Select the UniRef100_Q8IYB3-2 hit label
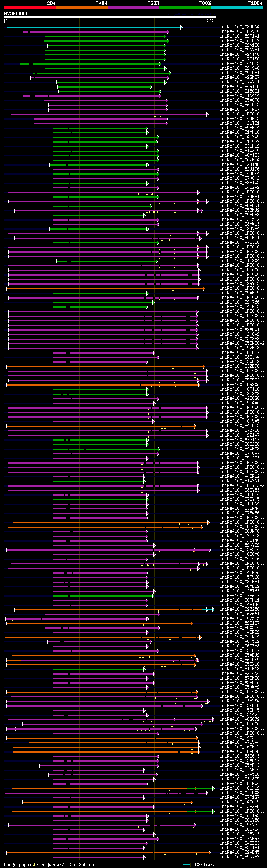 click(x=242, y=486)
